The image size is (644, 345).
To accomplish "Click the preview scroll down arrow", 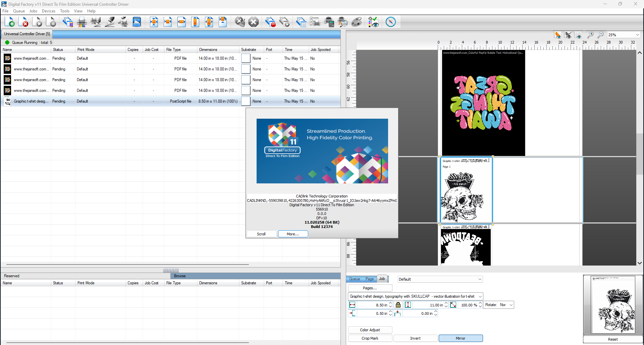I will pyautogui.click(x=640, y=263).
